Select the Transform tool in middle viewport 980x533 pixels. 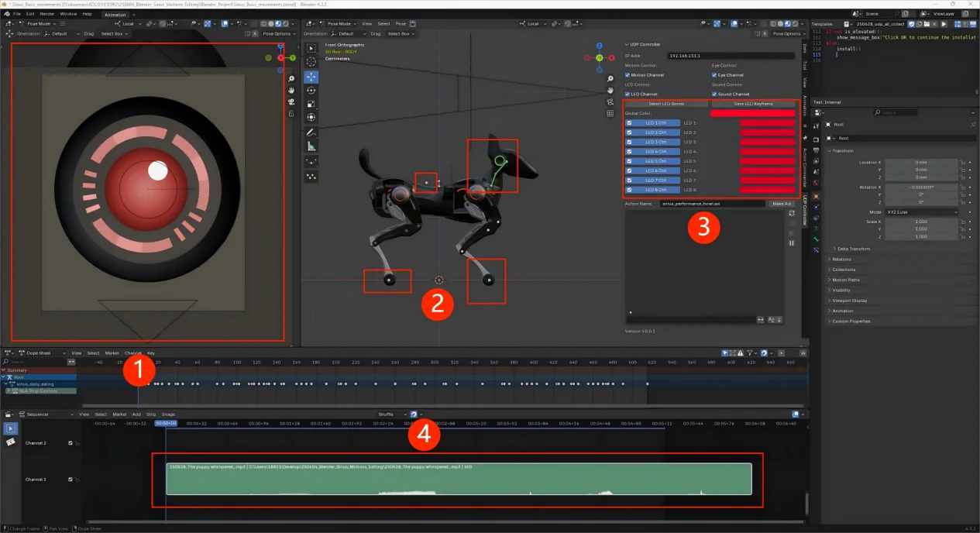coord(311,117)
